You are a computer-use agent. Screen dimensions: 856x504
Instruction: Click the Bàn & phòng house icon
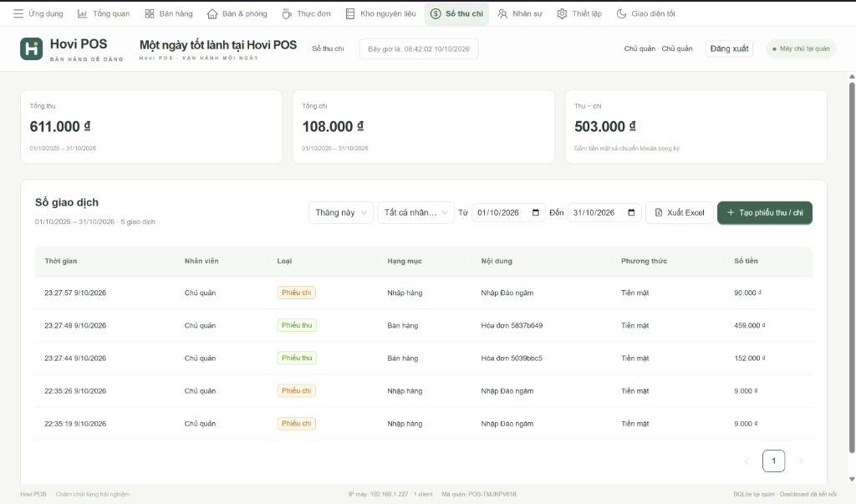(212, 13)
